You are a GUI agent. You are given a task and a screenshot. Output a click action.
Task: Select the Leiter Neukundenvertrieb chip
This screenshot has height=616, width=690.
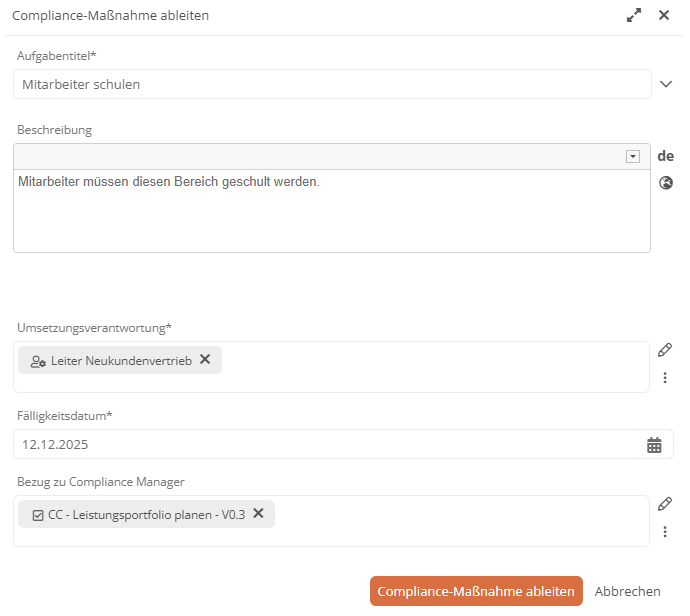120,360
